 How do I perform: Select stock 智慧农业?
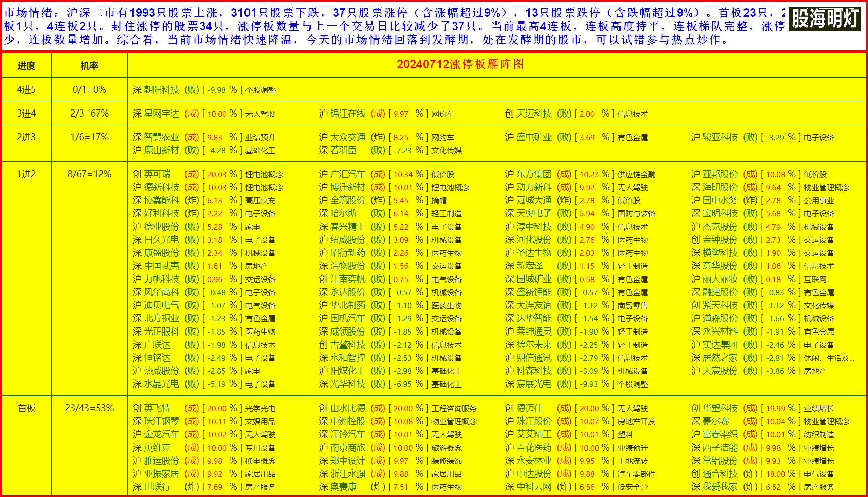pos(161,137)
